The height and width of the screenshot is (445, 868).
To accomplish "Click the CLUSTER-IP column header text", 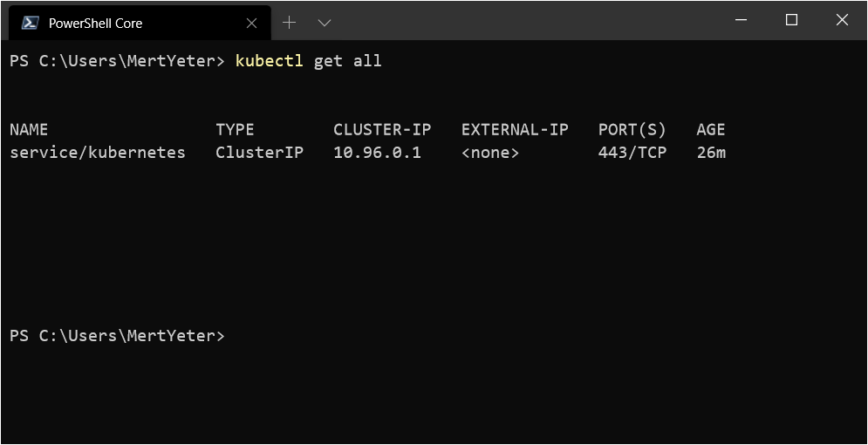I will point(382,129).
